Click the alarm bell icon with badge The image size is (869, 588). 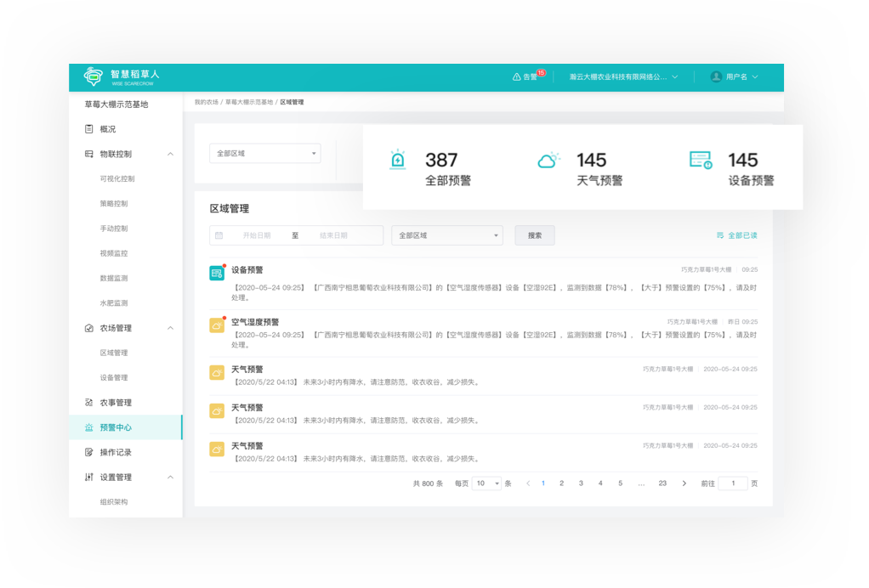(x=517, y=77)
